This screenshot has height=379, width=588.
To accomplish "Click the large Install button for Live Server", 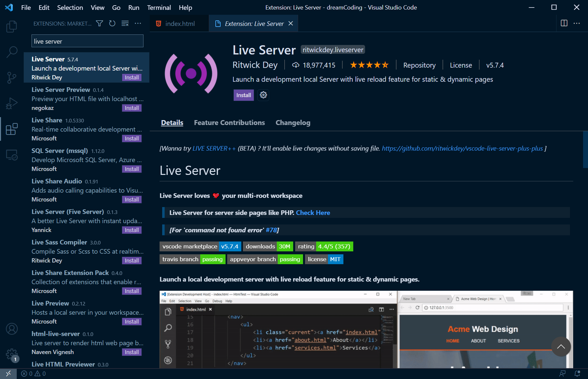I will [x=244, y=95].
